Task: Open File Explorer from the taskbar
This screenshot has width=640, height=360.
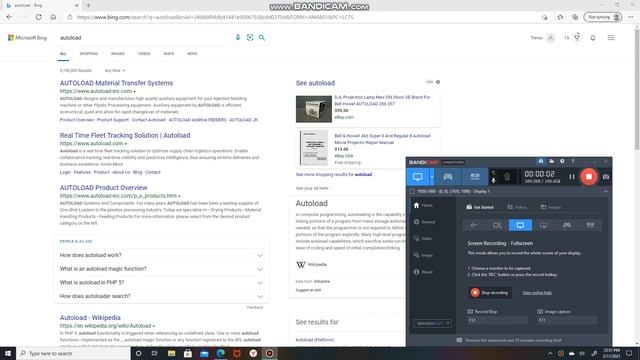Action: pyautogui.click(x=171, y=353)
